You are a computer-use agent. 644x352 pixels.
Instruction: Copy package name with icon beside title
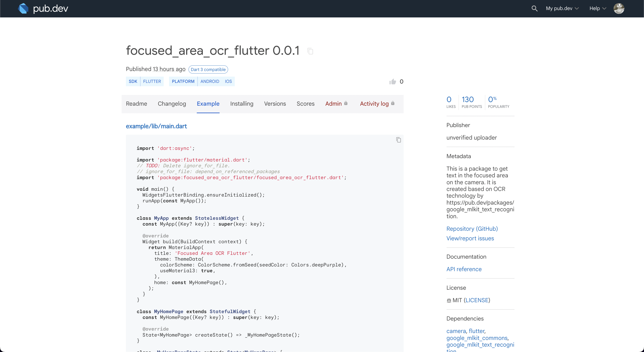pos(310,51)
